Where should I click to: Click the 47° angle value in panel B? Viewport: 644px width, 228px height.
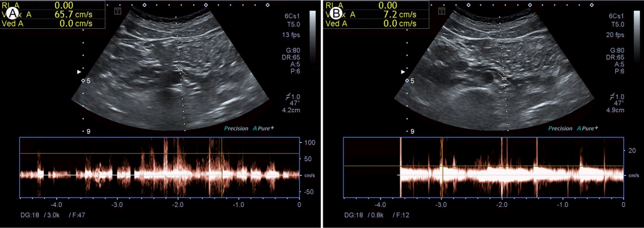[619, 104]
